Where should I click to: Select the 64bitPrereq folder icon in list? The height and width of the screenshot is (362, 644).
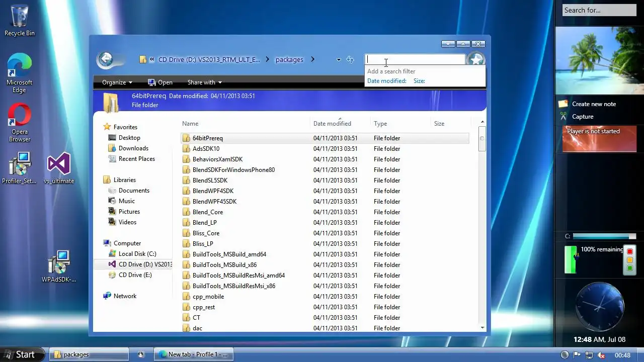(x=186, y=138)
